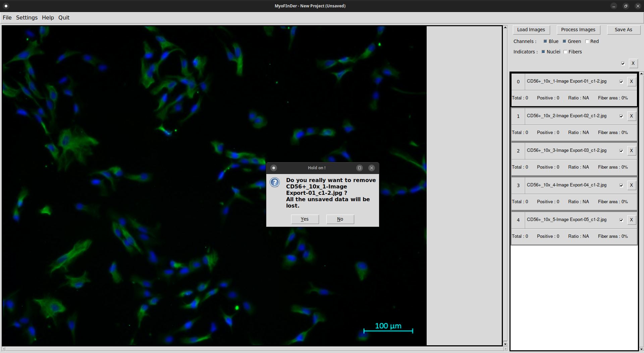Click the image list scrollbar up arrow

(x=642, y=74)
